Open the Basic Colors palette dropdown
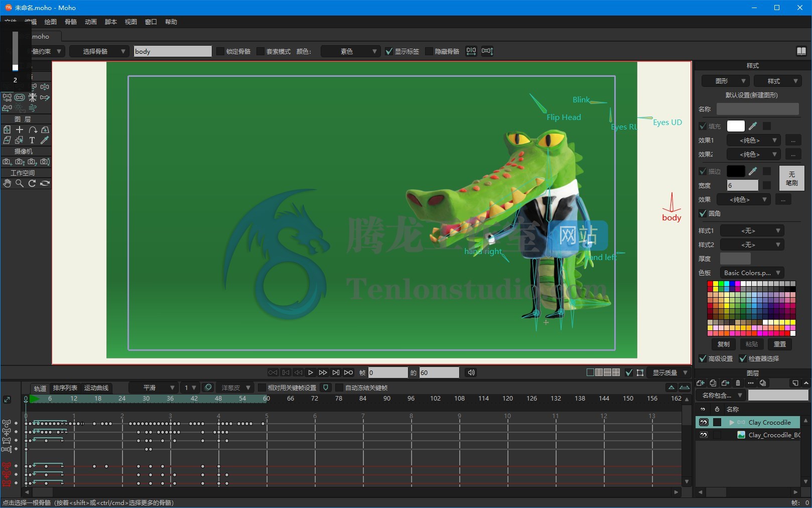The width and height of the screenshot is (812, 508). point(752,273)
